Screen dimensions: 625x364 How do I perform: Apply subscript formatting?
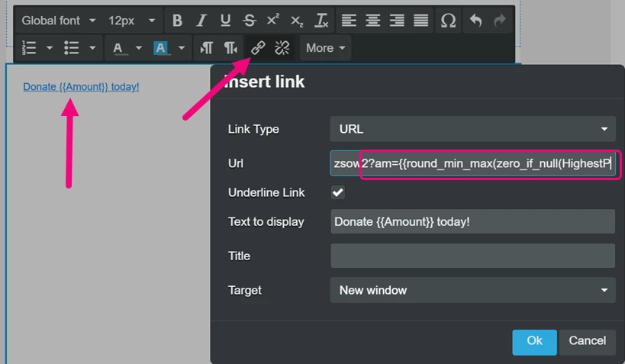pyautogui.click(x=297, y=21)
